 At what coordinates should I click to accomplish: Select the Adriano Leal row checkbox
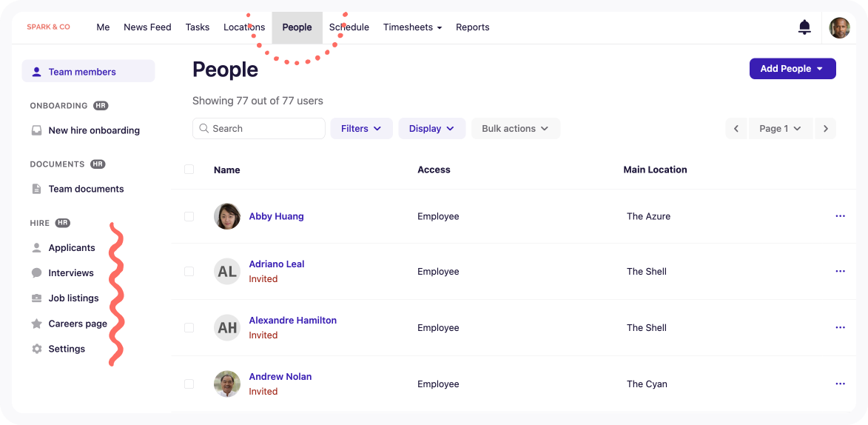(189, 272)
